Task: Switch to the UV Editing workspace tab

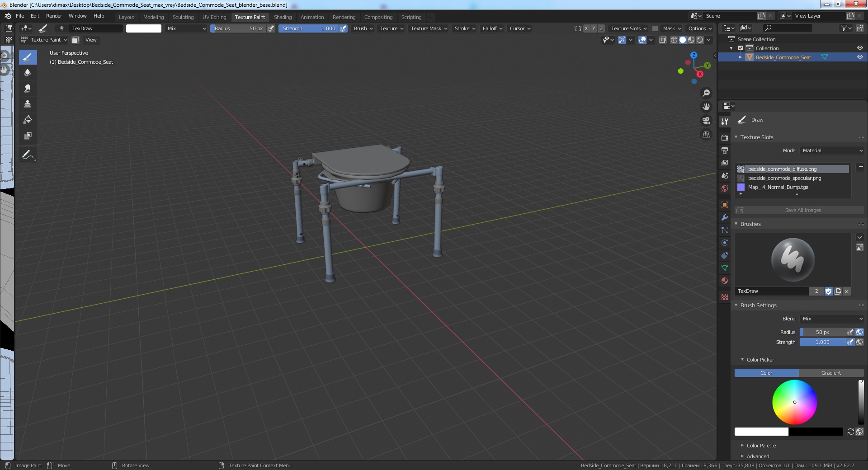Action: tap(214, 17)
